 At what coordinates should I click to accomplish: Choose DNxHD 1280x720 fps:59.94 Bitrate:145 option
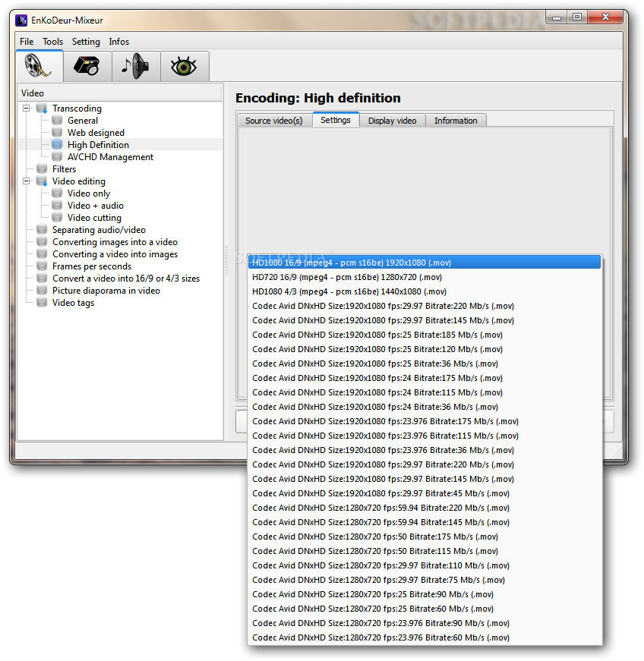coord(425,522)
